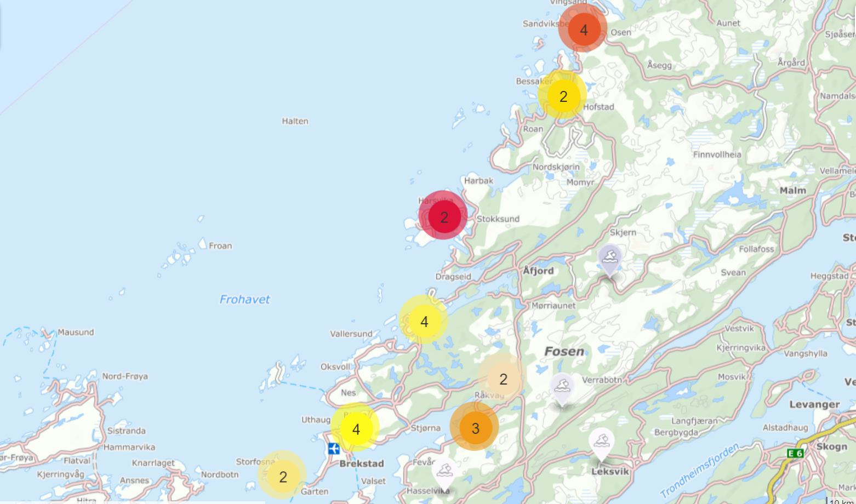This screenshot has height=504, width=856.
Task: Open the orange cluster 3 near Stjørna
Action: pyautogui.click(x=475, y=428)
